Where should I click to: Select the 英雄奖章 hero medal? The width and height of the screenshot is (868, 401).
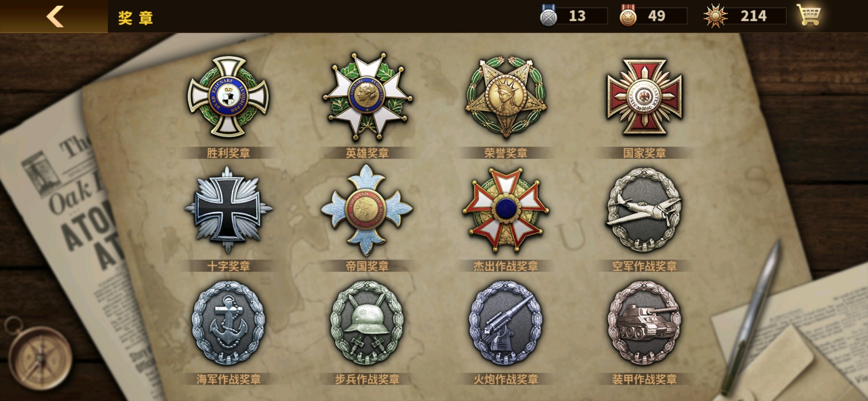[x=367, y=96]
